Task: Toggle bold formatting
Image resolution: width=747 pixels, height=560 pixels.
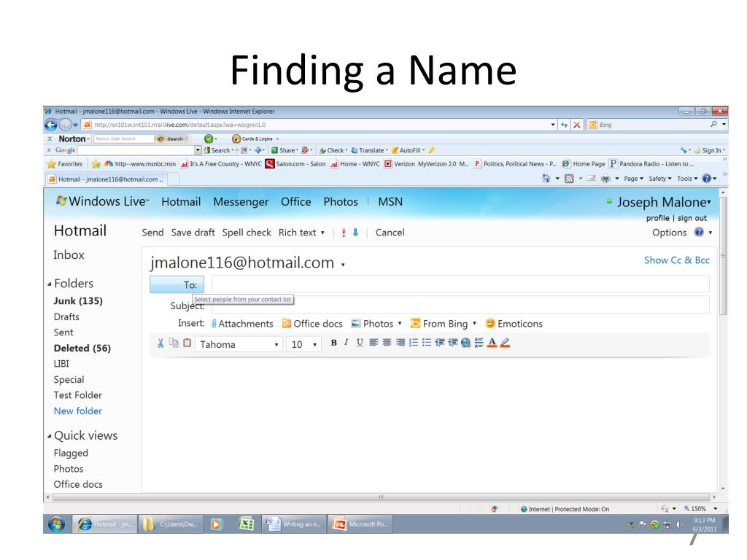Action: point(333,343)
